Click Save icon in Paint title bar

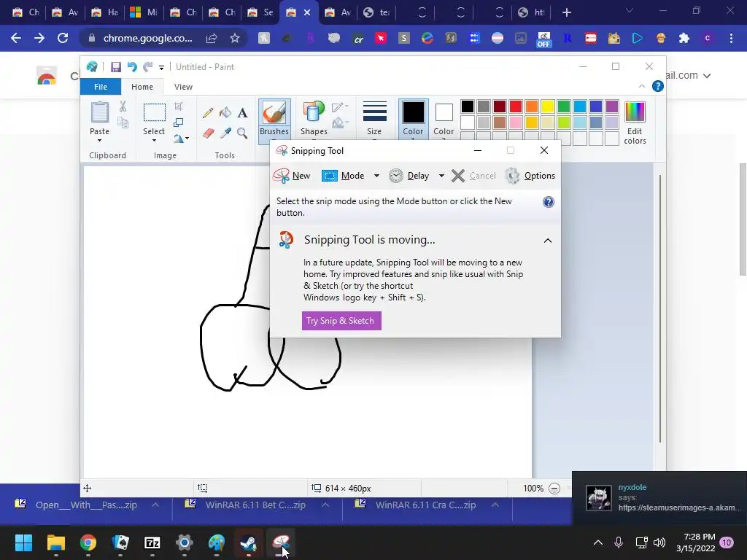tap(116, 67)
